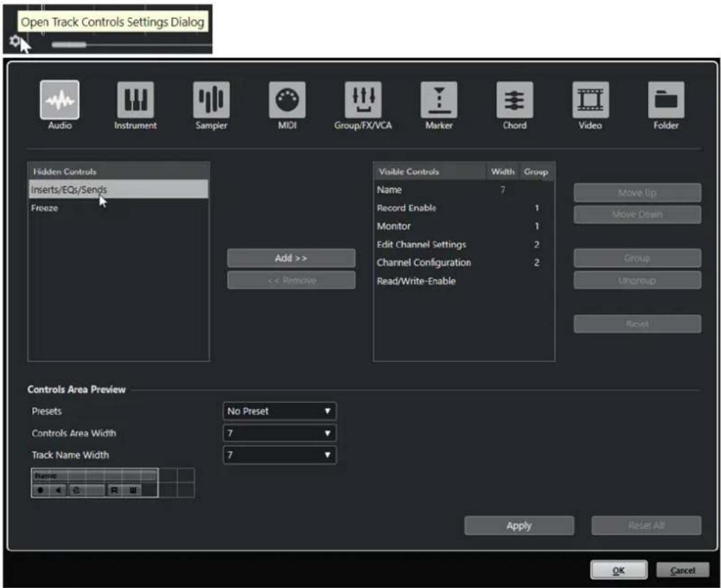Click the Group button
Viewport: 721px width, 588px height.
tap(637, 258)
